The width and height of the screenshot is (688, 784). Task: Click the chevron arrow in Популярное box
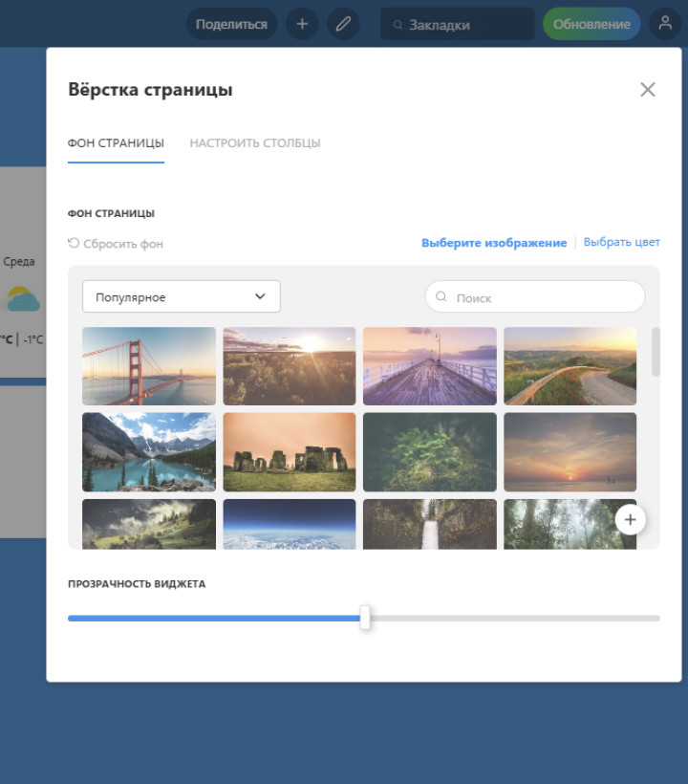point(260,296)
